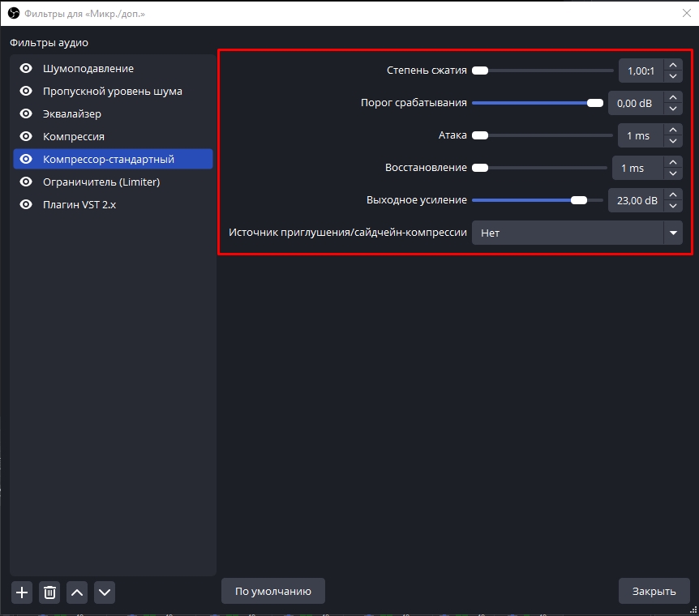Click the window resize grip corner
The image size is (699, 616).
(693, 610)
